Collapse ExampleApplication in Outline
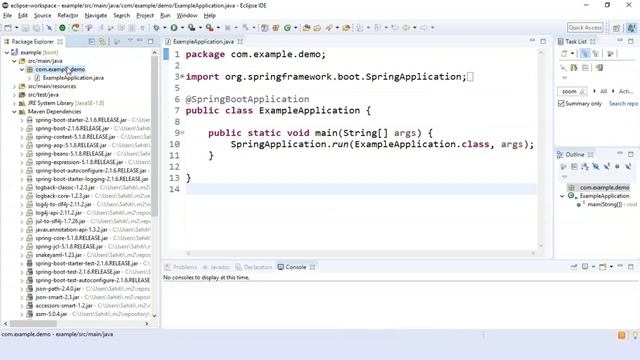Viewport: 640px width, 360px height. click(562, 196)
